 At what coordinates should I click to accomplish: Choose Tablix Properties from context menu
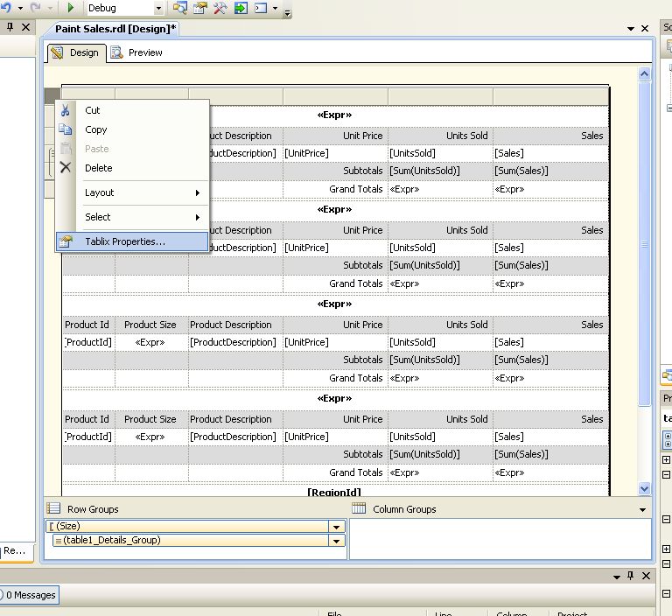pyautogui.click(x=124, y=241)
